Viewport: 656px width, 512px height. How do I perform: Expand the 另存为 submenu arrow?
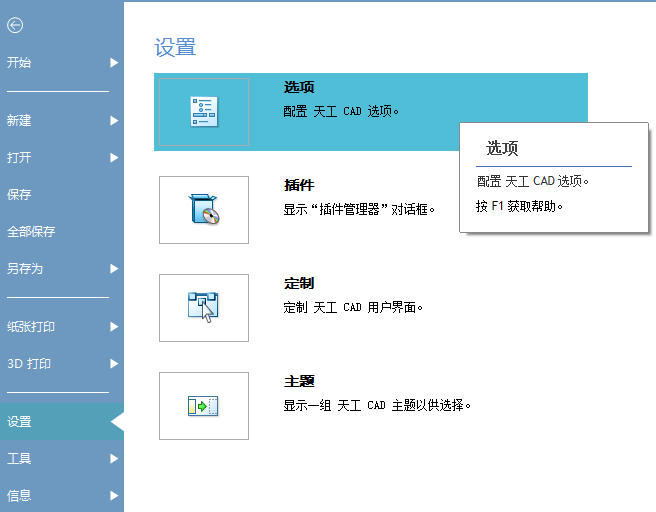[114, 269]
